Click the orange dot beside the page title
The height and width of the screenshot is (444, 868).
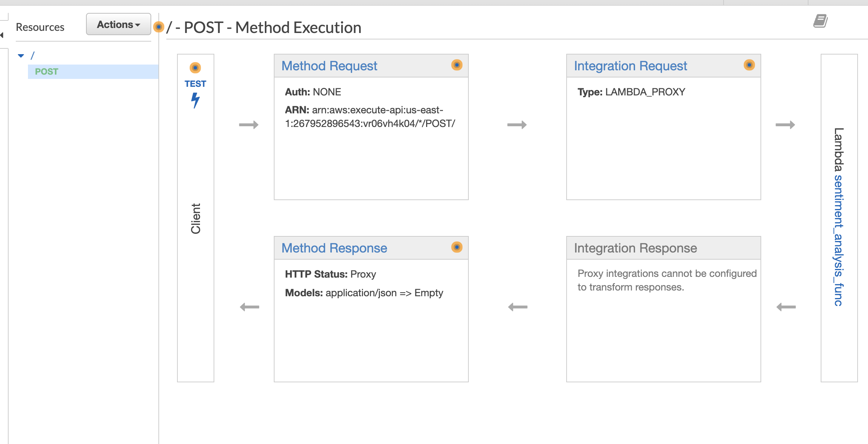[x=158, y=27]
